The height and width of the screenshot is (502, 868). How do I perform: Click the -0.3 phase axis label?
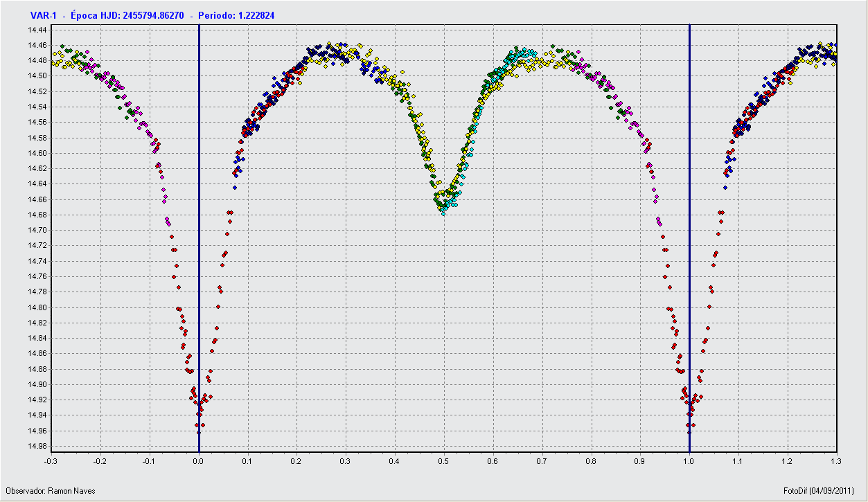51,460
